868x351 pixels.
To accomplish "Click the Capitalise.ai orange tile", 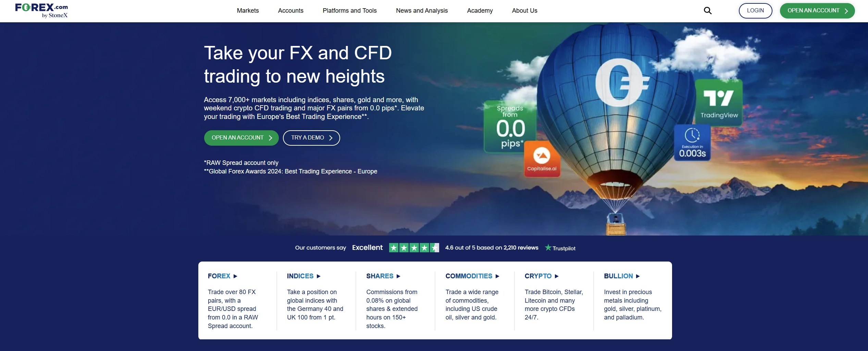I will point(542,159).
